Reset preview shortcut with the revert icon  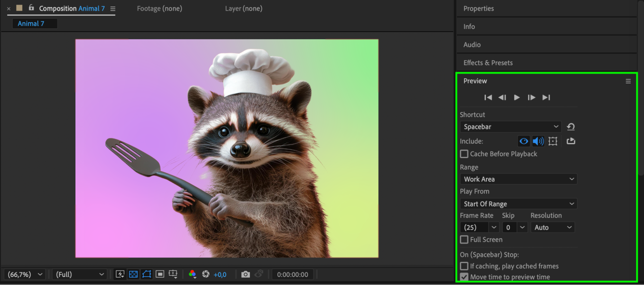(x=571, y=127)
